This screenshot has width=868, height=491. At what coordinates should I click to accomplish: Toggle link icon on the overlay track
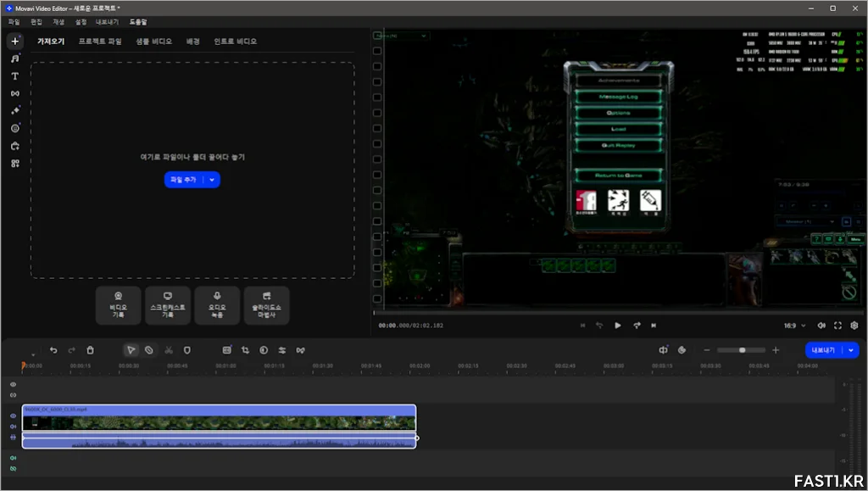click(x=14, y=394)
